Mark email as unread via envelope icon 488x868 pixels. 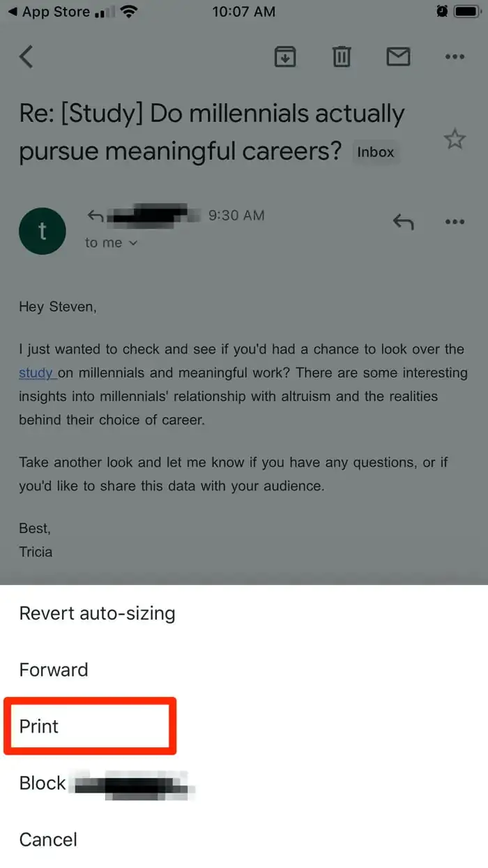[398, 57]
